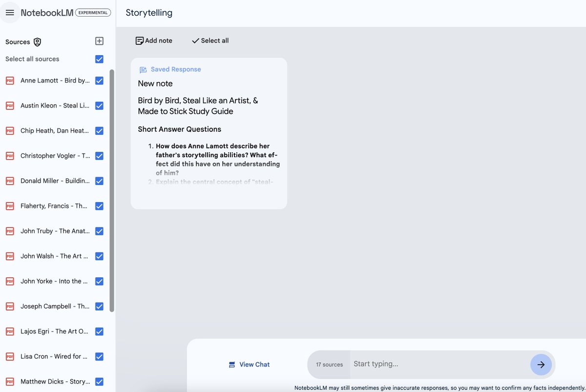586x392 pixels.
Task: Click PDF icon for John Walsh source
Action: (x=10, y=256)
